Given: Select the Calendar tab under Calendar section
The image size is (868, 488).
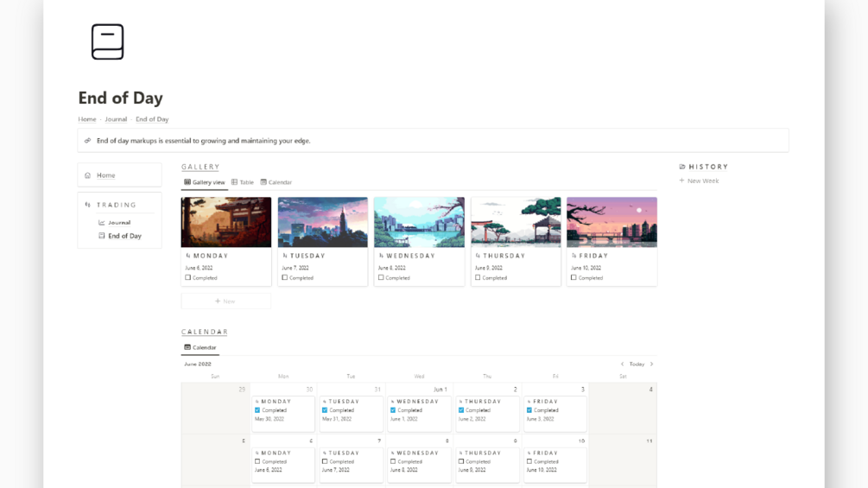Looking at the screenshot, I should click(200, 347).
